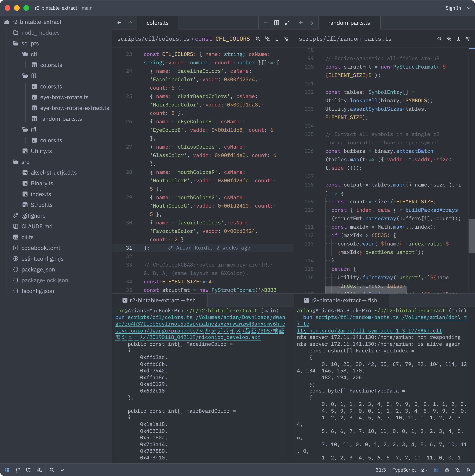The width and height of the screenshot is (475, 476).
Task: Switch to the random-parts.ts tab
Action: (x=349, y=23)
